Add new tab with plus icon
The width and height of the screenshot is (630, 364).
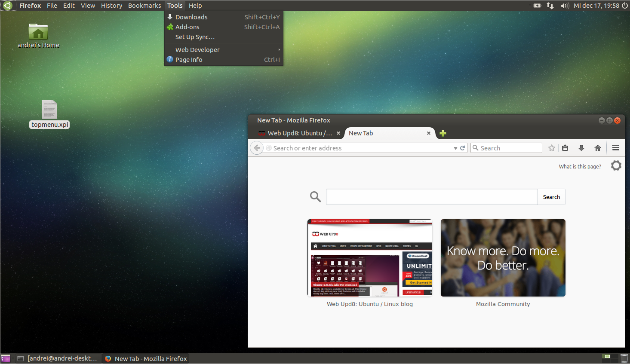click(x=443, y=133)
